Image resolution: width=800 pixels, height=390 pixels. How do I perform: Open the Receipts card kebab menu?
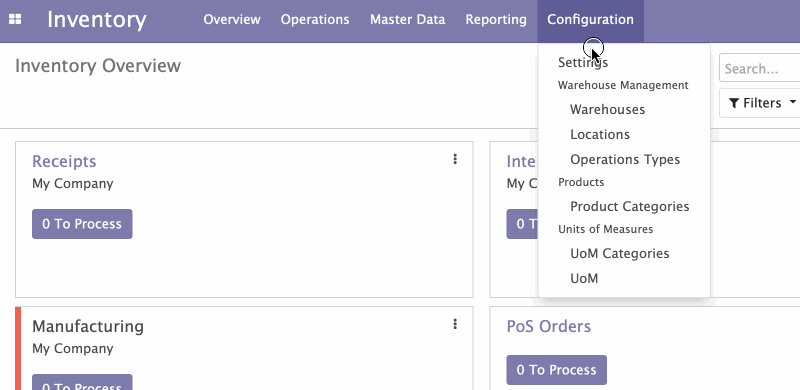(455, 159)
